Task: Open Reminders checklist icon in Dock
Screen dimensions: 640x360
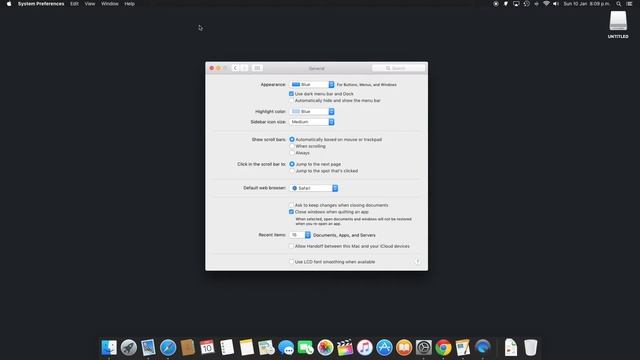Action: [227, 348]
